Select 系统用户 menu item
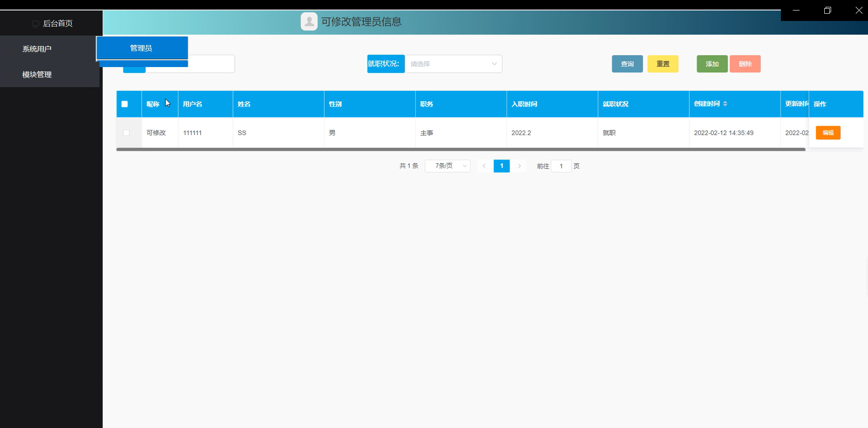This screenshot has width=868, height=428. (x=50, y=49)
